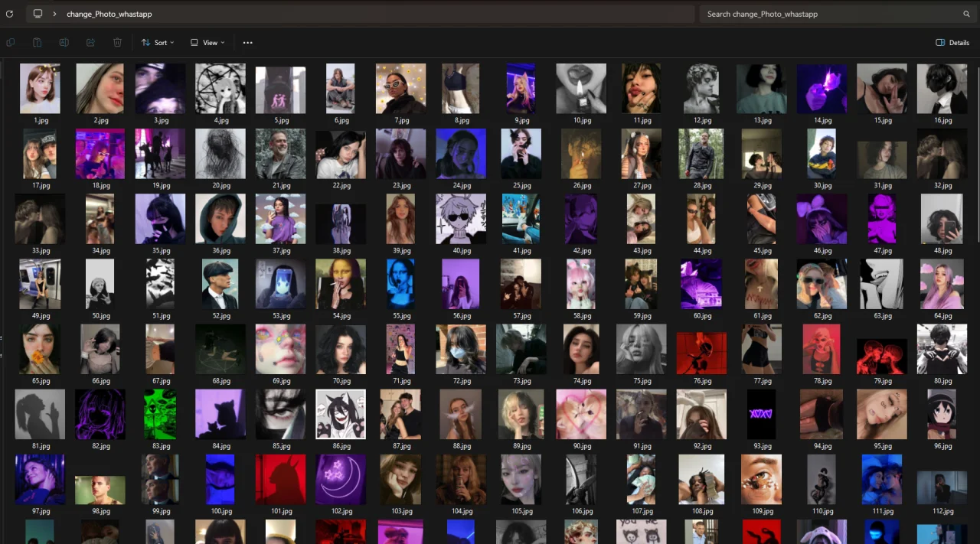Select the 14.jpg thumbnail
980x544 pixels.
point(822,89)
